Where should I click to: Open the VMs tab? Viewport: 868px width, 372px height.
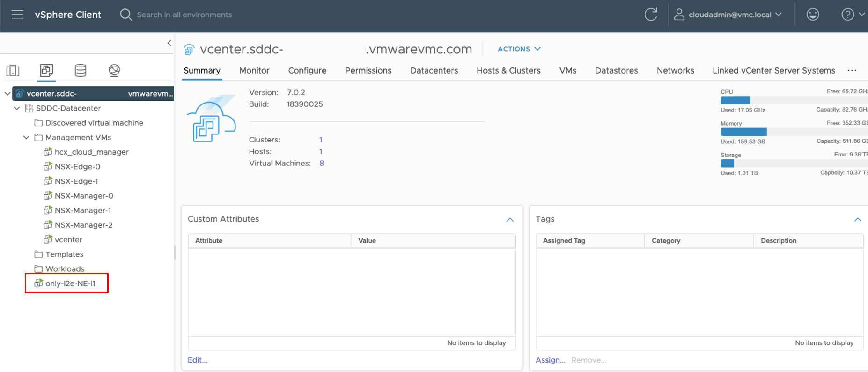coord(568,70)
